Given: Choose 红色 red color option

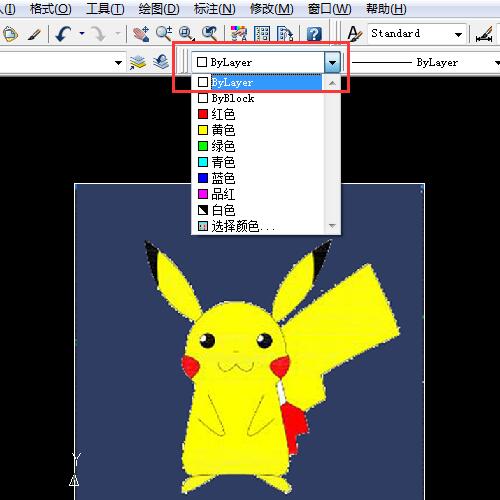Looking at the screenshot, I should tap(257, 114).
